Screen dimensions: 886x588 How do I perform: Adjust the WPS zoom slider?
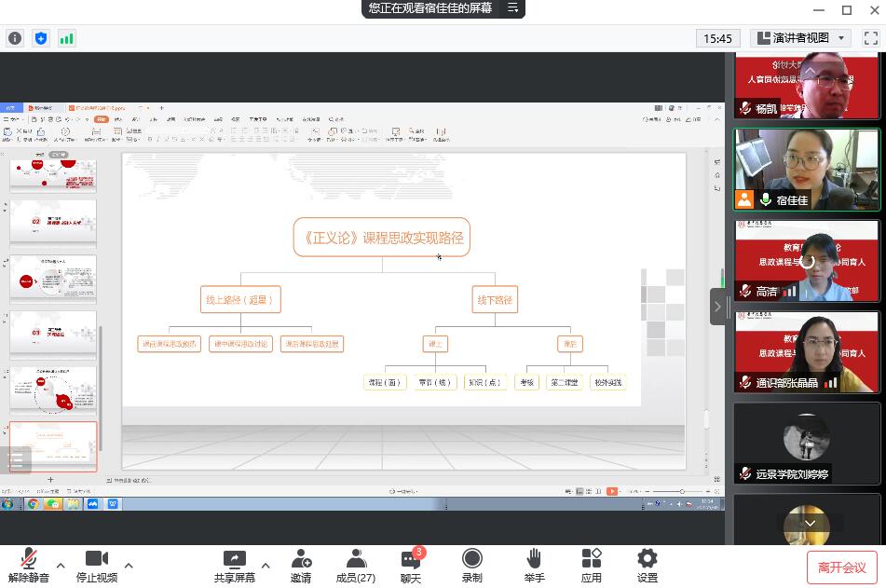[x=682, y=491]
